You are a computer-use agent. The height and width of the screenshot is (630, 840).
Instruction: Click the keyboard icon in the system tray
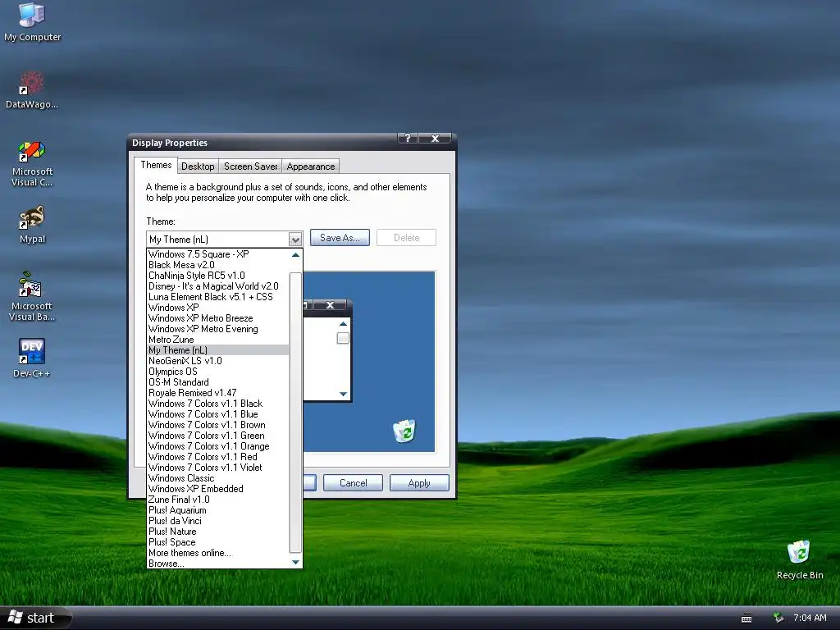746,619
